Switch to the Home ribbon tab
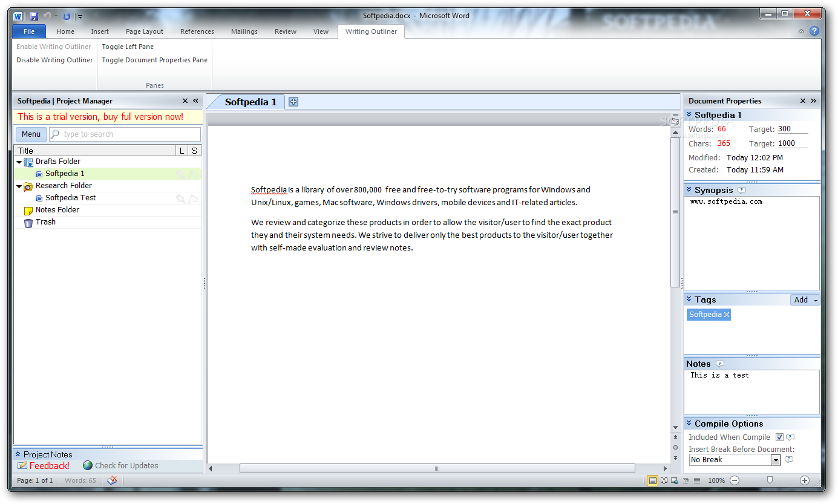The width and height of the screenshot is (838, 504). point(65,31)
